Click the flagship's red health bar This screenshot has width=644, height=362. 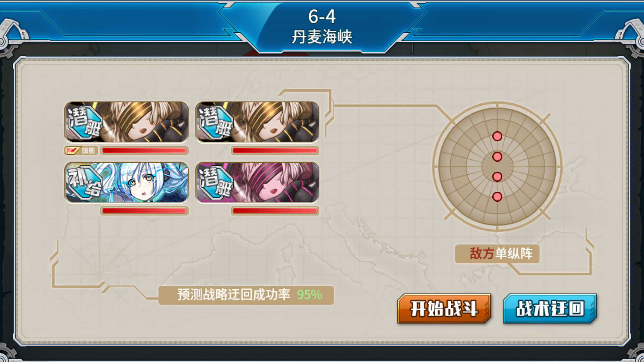click(144, 150)
